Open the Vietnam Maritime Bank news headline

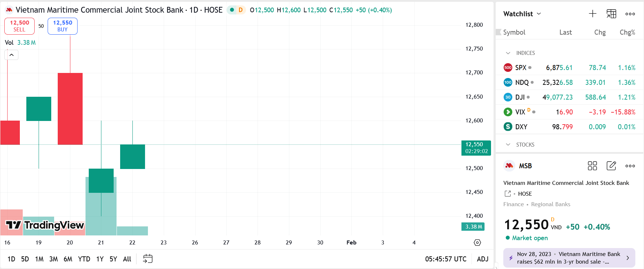(x=569, y=258)
